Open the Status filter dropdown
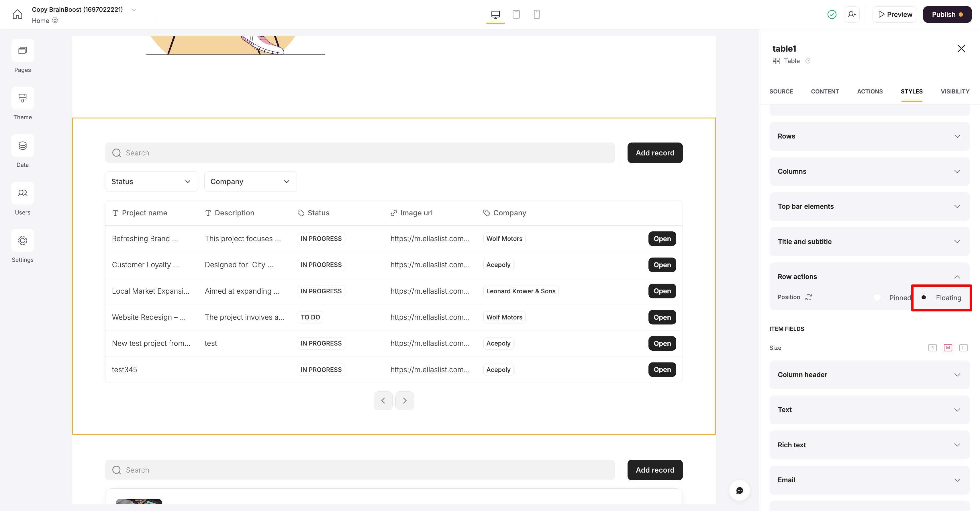The height and width of the screenshot is (511, 980). [151, 182]
